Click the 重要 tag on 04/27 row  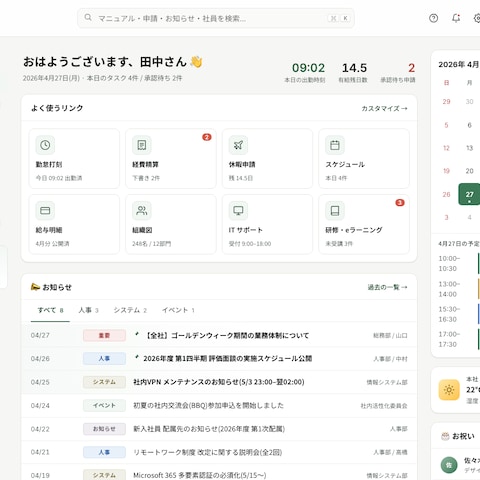(104, 335)
